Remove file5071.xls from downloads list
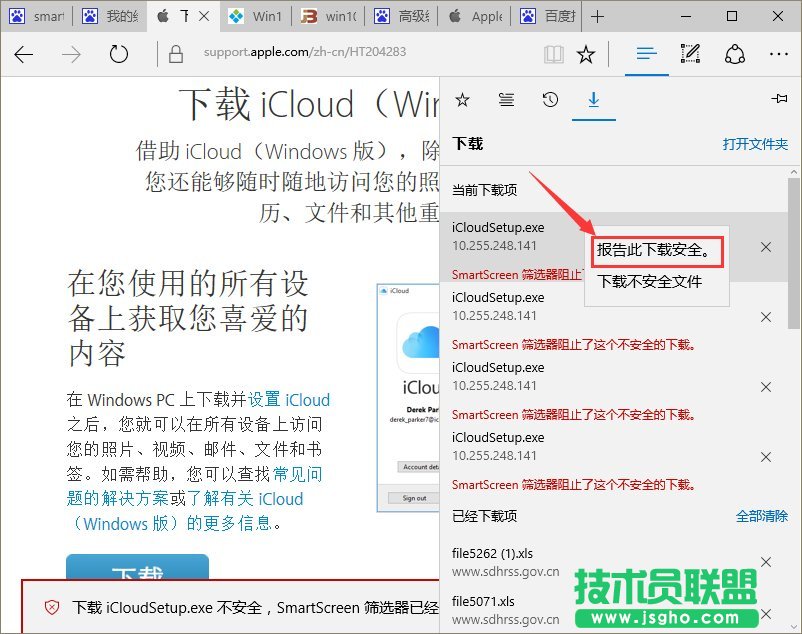The height and width of the screenshot is (634, 802). 766,614
